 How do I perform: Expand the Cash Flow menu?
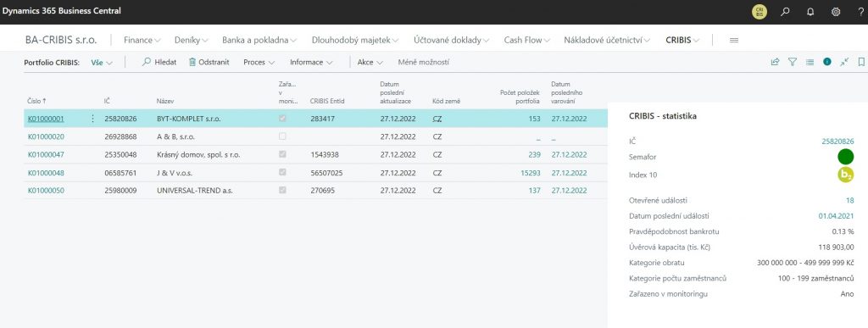[527, 41]
